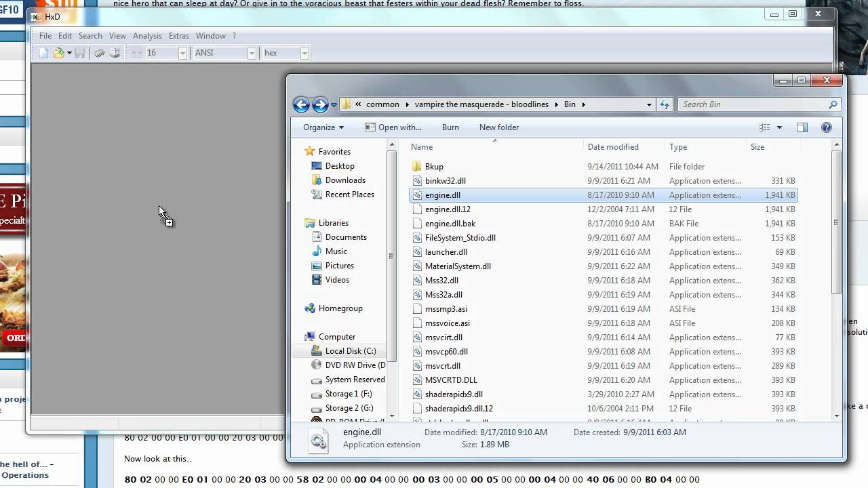The image size is (868, 488).
Task: Click the Change your view icon
Action: tap(765, 127)
